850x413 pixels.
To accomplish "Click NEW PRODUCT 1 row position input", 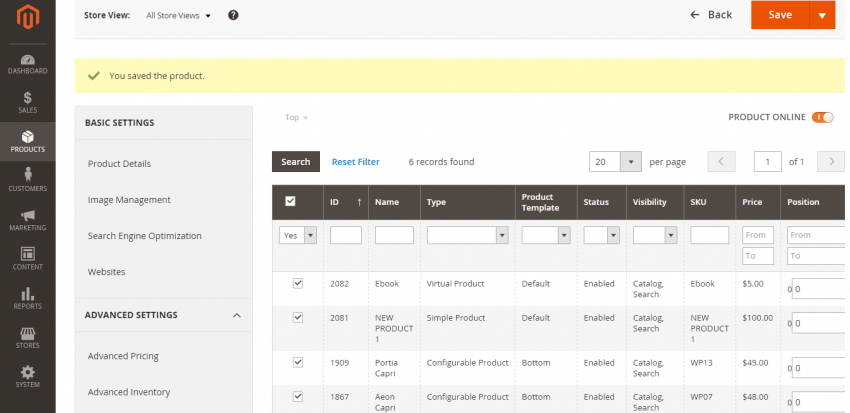I will coord(819,323).
